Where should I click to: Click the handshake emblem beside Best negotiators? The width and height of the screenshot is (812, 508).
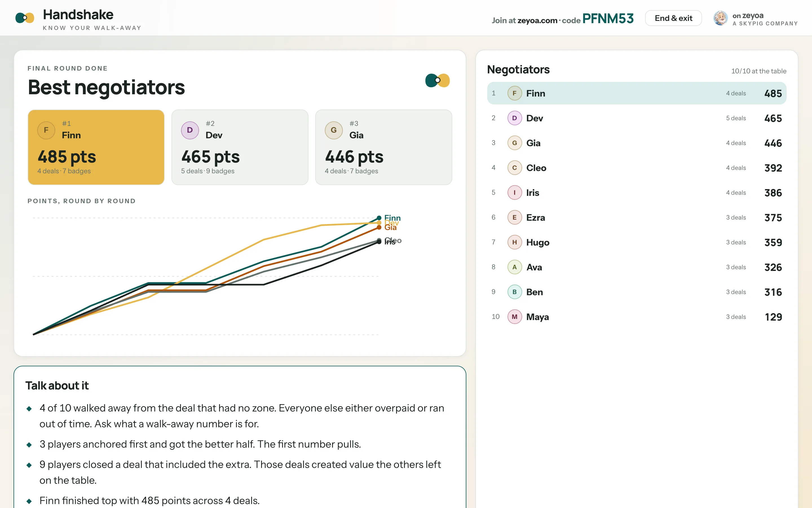point(437,80)
